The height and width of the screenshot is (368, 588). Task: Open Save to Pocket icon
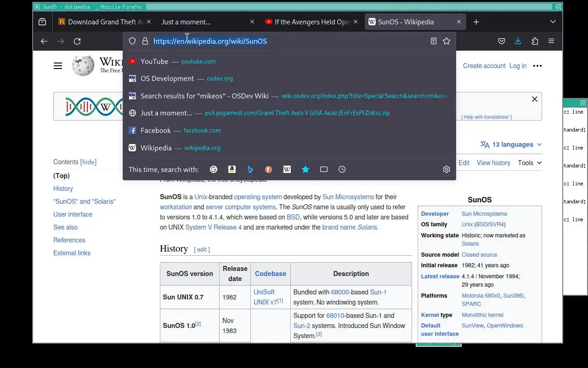point(502,41)
